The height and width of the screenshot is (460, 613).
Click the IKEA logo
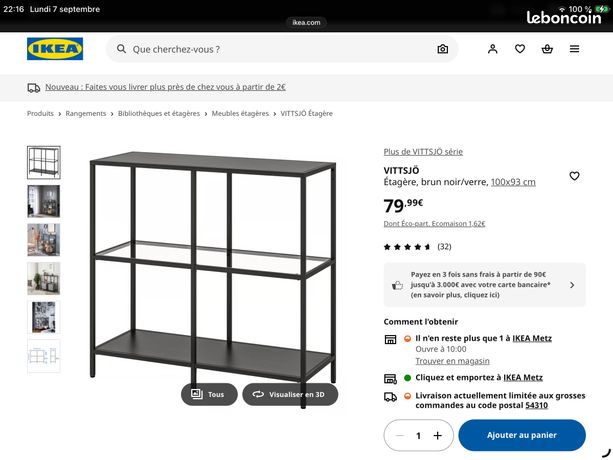pos(55,49)
